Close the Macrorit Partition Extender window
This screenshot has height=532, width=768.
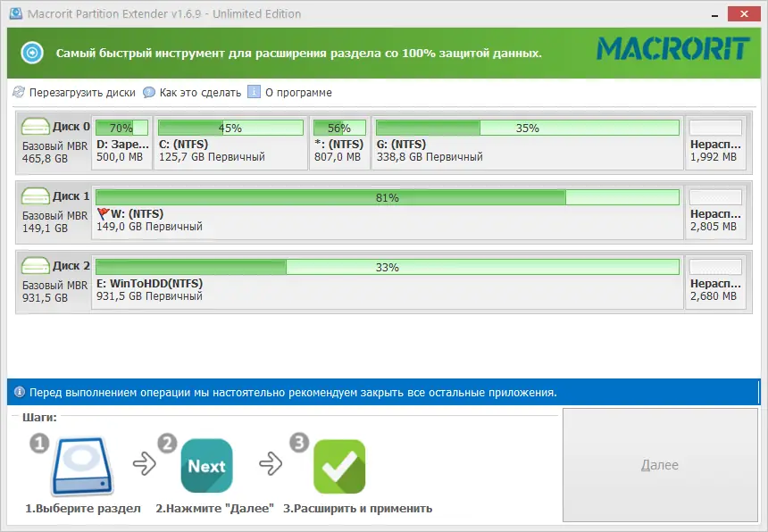coord(744,13)
